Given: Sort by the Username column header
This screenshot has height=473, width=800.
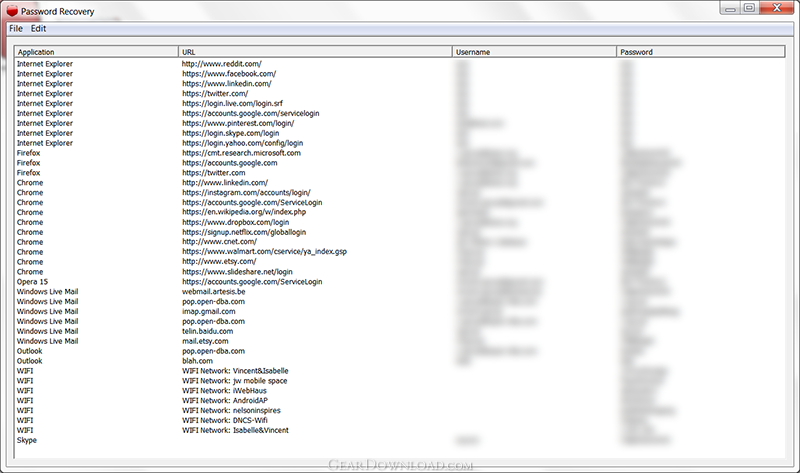Looking at the screenshot, I should point(534,52).
